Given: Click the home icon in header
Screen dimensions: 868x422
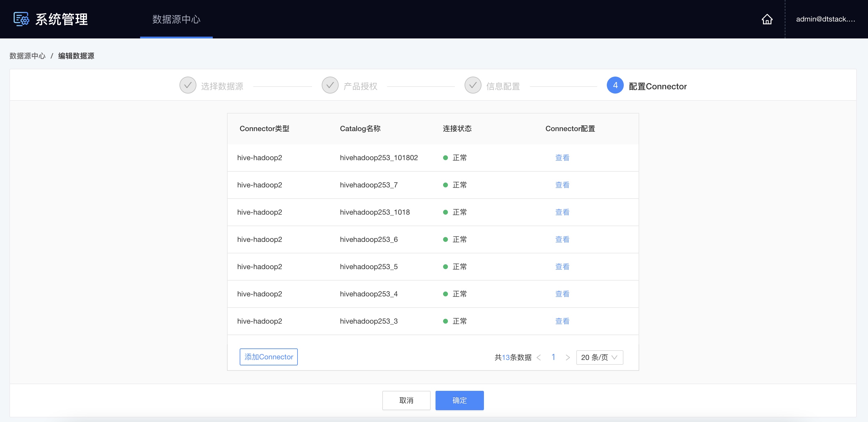Looking at the screenshot, I should (767, 19).
